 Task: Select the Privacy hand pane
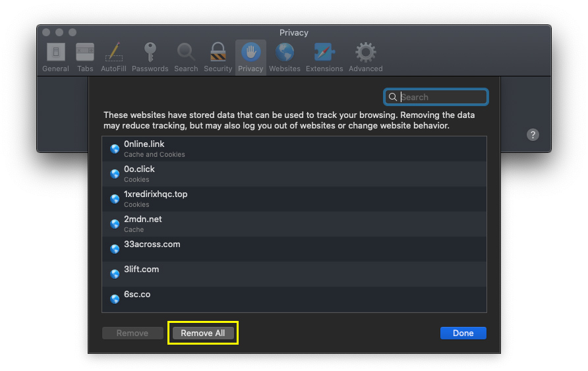pos(250,57)
